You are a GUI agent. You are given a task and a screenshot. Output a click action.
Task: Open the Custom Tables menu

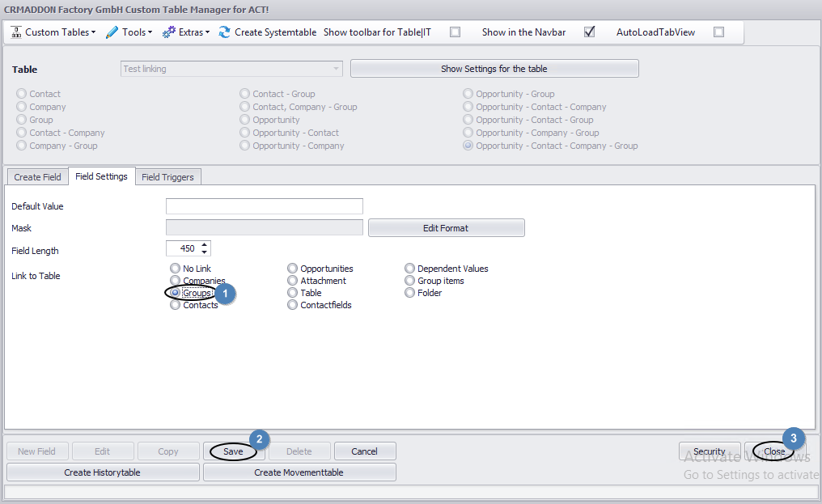click(x=61, y=32)
